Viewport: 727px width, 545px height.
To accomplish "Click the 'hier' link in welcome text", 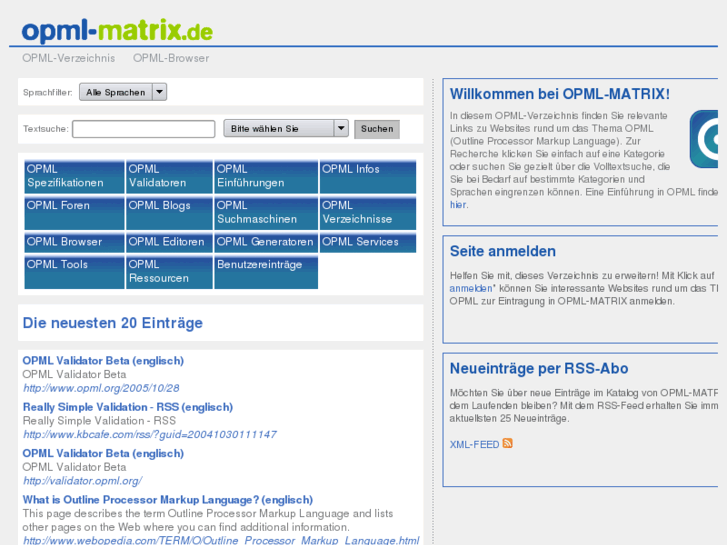I will coord(458,205).
